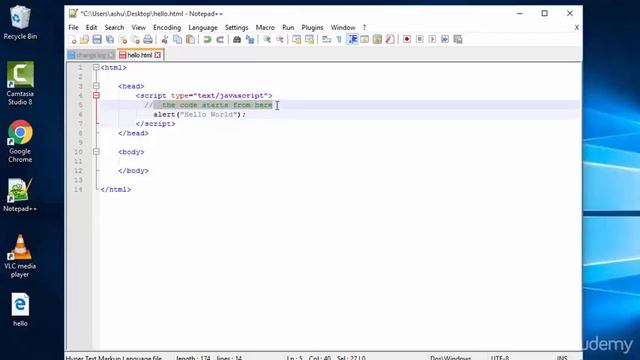Click the closing </head> tag text
640x360 pixels.
pyautogui.click(x=133, y=133)
